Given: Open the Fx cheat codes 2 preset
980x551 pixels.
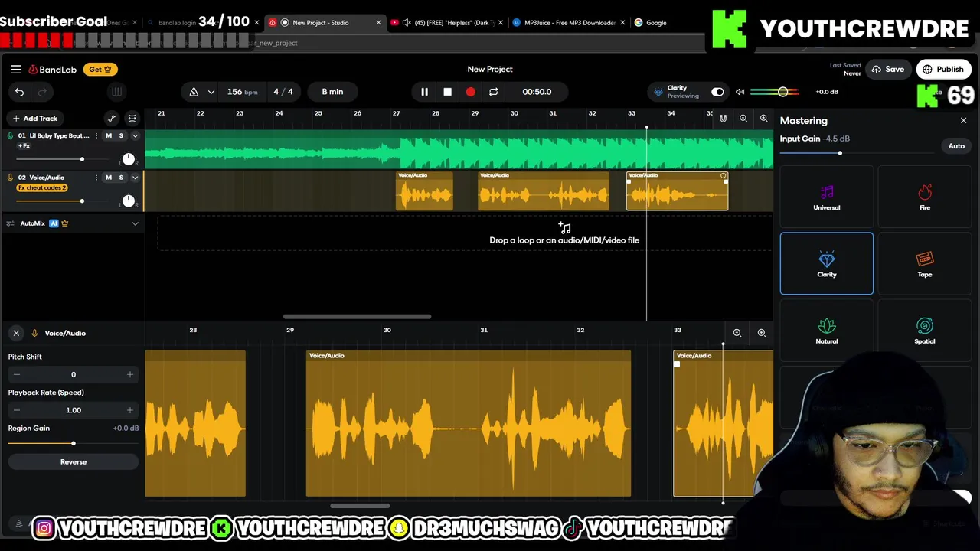Looking at the screenshot, I should [x=42, y=187].
